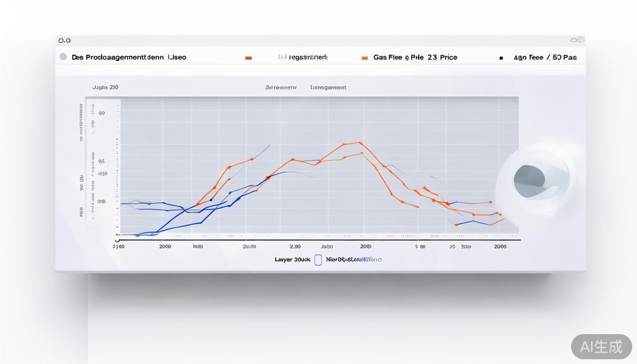Click the black square marker beside Agn Feee
The height and width of the screenshot is (364, 637).
click(x=501, y=58)
